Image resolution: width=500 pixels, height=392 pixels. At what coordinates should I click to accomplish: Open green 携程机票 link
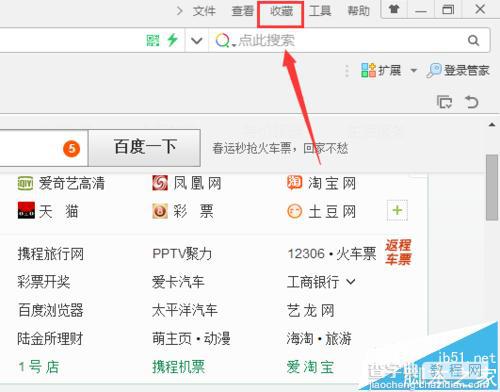179,367
